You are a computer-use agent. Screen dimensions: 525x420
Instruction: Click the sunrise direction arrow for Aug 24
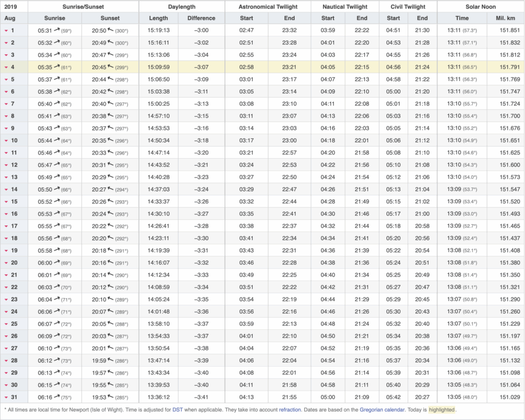click(56, 311)
